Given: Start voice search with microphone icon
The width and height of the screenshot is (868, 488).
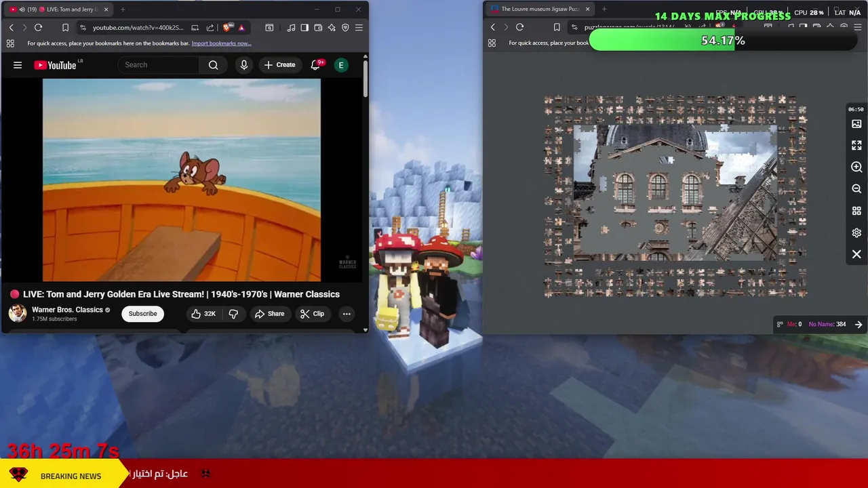Looking at the screenshot, I should [244, 65].
